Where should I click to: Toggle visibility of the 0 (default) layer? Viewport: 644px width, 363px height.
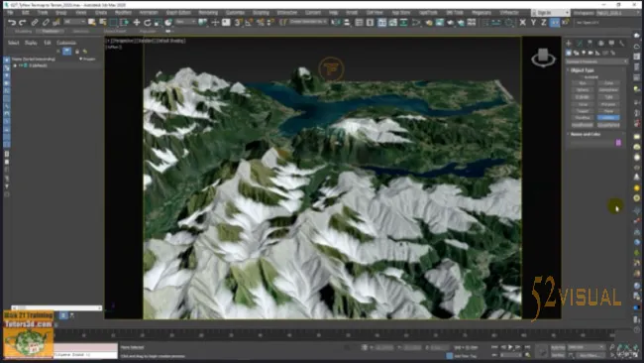point(15,65)
